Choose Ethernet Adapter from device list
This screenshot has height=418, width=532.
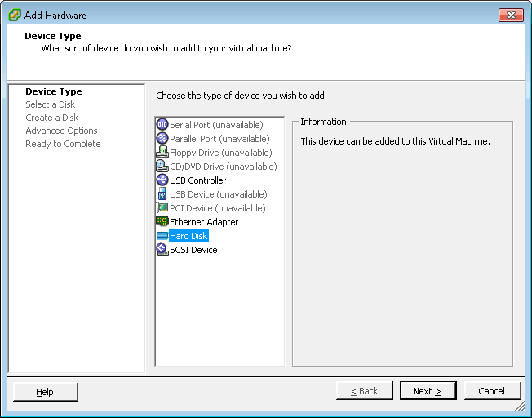(x=204, y=222)
